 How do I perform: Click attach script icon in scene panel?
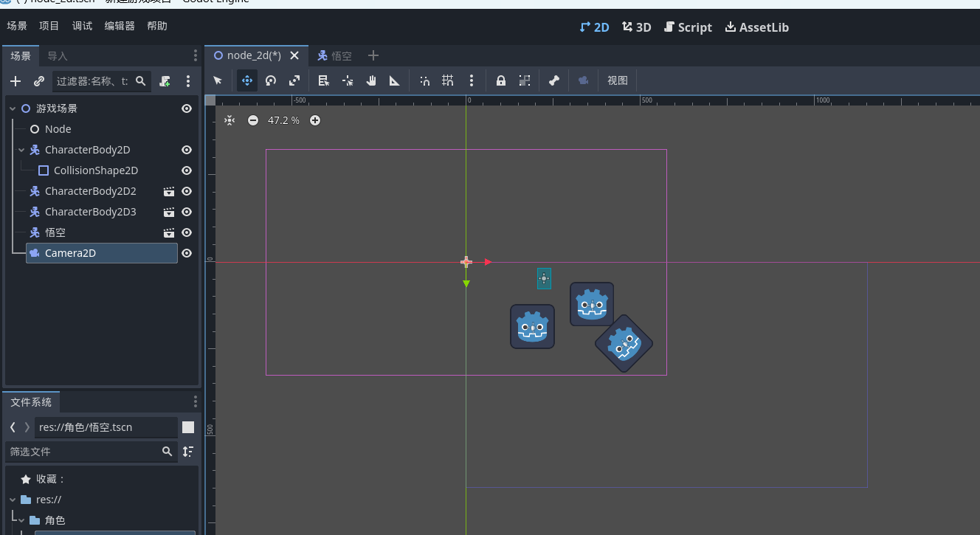(165, 81)
